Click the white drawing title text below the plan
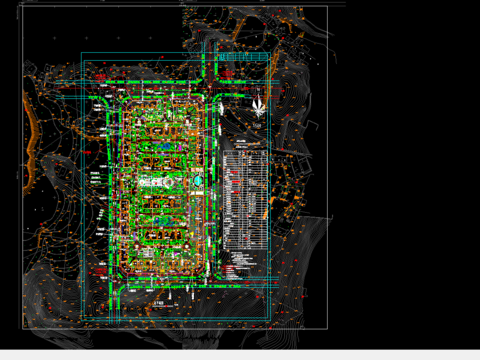The width and height of the screenshot is (480, 360). [159, 303]
